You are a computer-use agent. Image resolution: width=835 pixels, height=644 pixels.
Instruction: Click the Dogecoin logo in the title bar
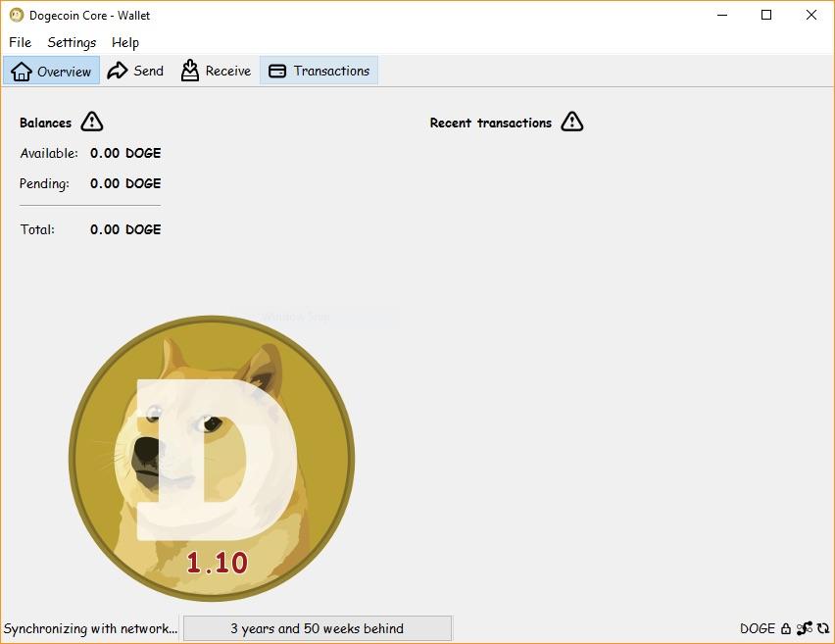pos(15,15)
